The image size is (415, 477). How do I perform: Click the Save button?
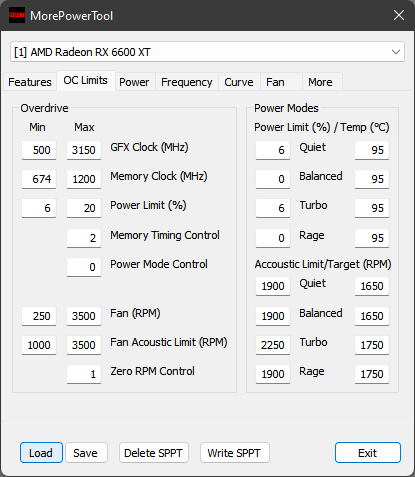coord(86,453)
